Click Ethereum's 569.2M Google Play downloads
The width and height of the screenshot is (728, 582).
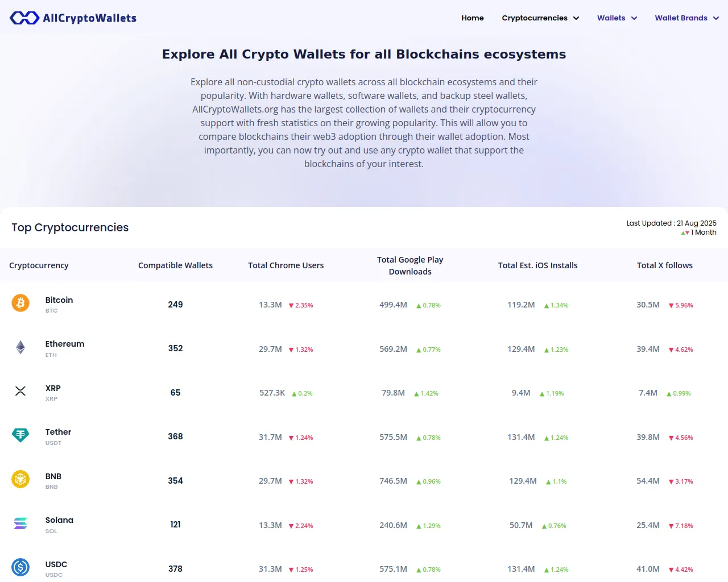393,349
